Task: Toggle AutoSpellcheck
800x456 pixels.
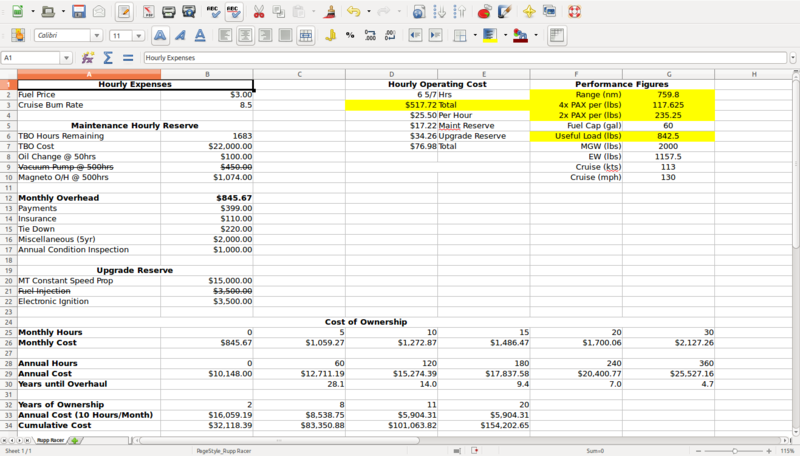Action: pos(233,12)
